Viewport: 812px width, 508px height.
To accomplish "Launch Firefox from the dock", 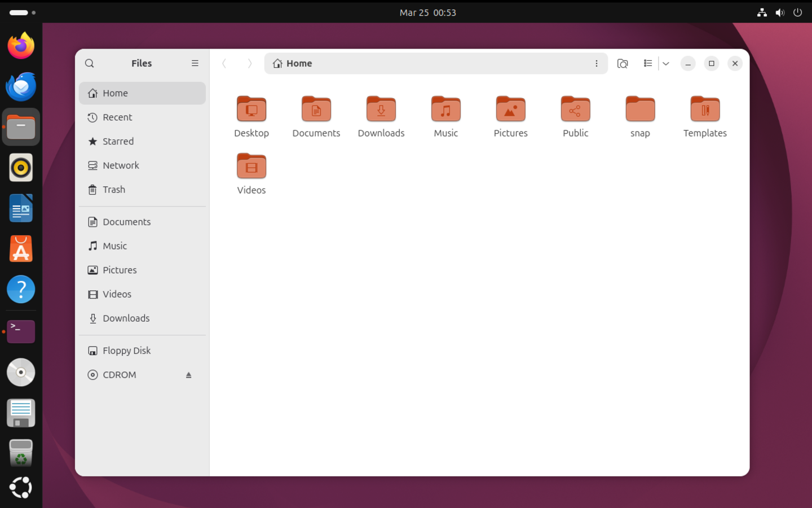I will point(21,46).
